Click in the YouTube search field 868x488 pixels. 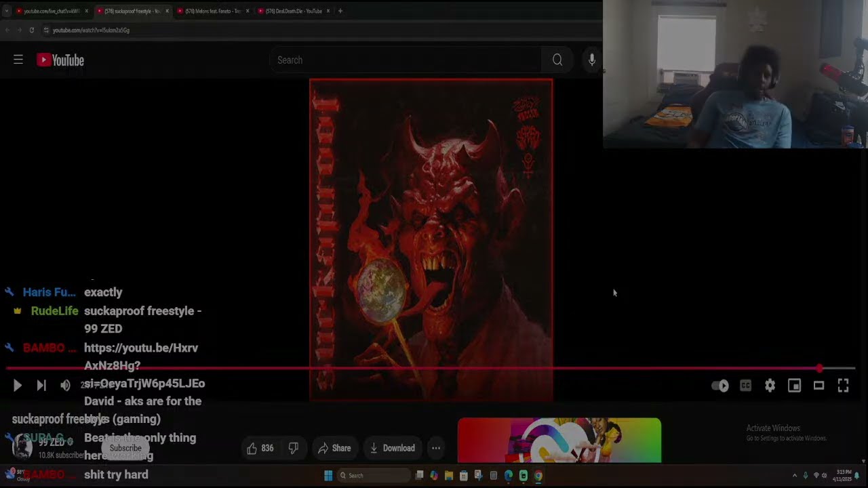(x=406, y=60)
